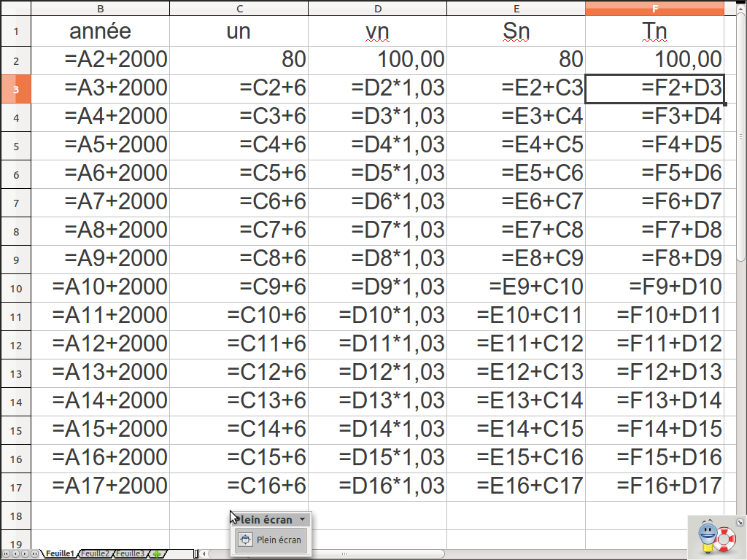Click the last sheet navigation arrow

(34, 554)
